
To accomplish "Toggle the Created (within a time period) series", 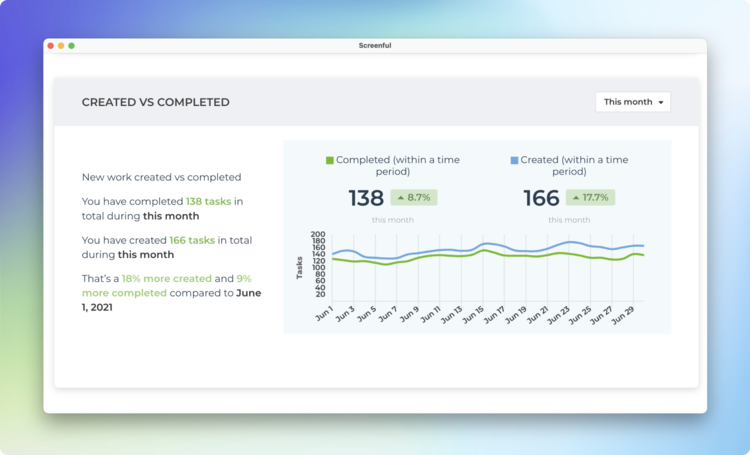I will (x=569, y=166).
